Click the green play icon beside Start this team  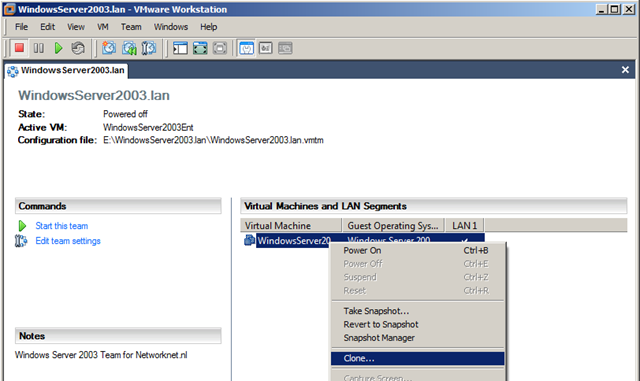click(22, 226)
